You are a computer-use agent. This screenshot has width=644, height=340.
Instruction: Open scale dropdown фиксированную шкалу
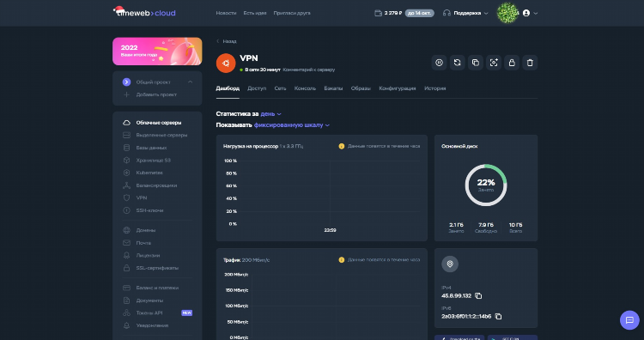tap(292, 125)
